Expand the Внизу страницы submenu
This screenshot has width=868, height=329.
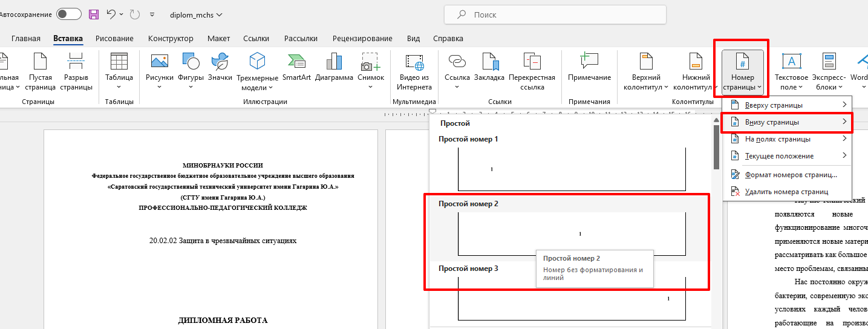(x=788, y=122)
